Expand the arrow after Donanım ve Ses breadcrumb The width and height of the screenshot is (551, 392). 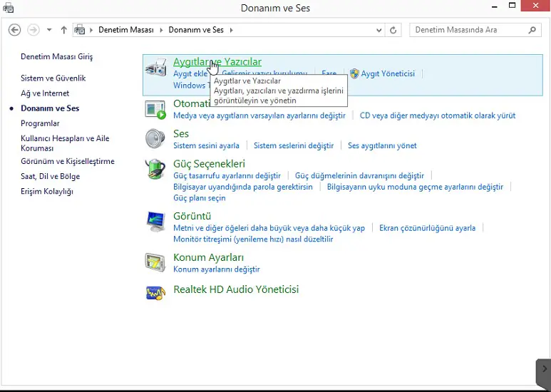click(x=231, y=30)
